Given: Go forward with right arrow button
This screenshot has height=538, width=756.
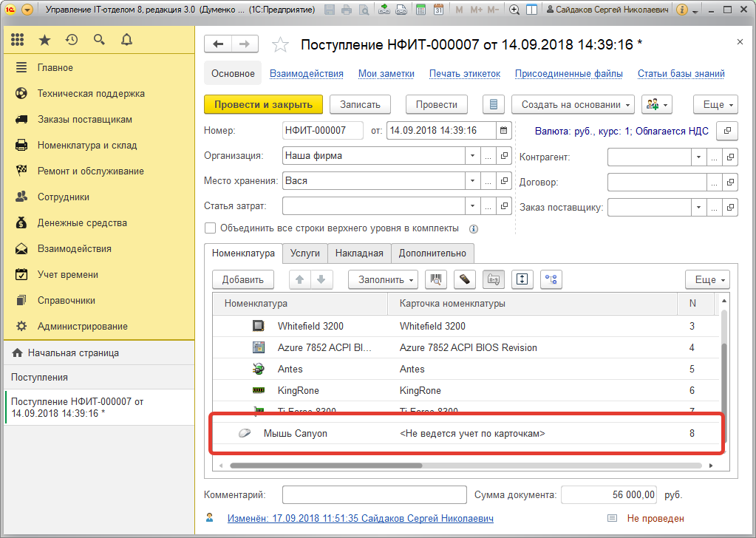Looking at the screenshot, I should 245,44.
